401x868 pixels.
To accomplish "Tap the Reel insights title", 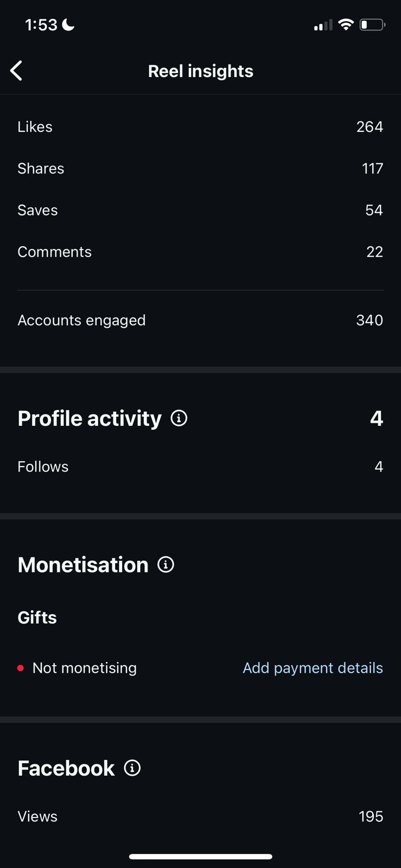I will pyautogui.click(x=200, y=71).
